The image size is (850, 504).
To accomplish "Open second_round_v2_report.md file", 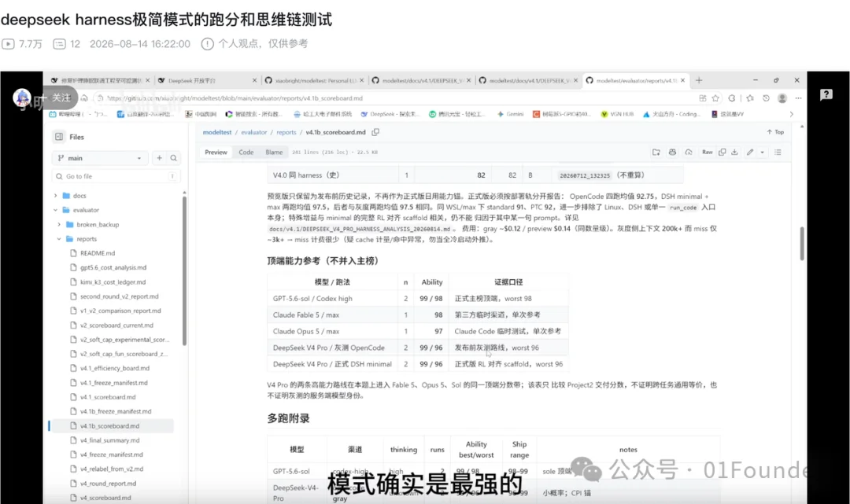I will [x=119, y=296].
